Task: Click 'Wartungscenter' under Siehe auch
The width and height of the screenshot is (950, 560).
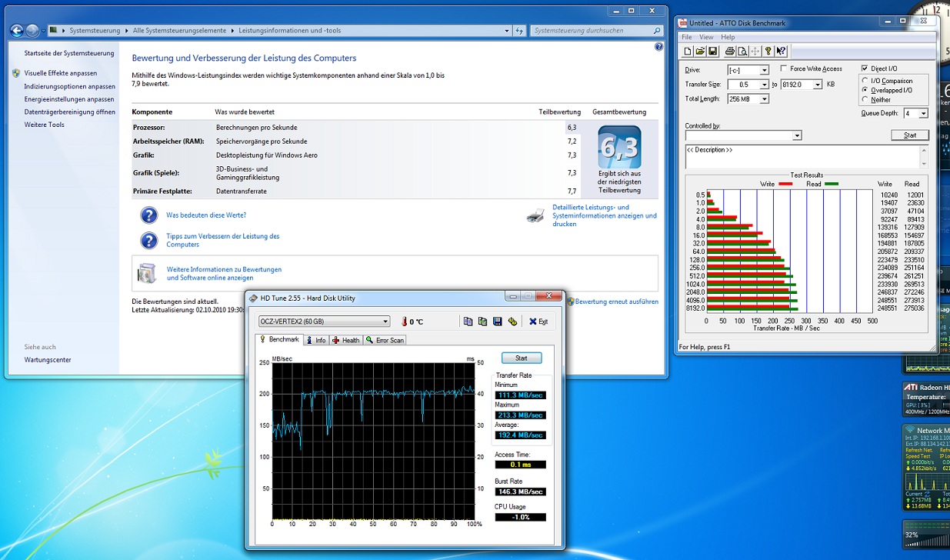Action: pos(48,360)
